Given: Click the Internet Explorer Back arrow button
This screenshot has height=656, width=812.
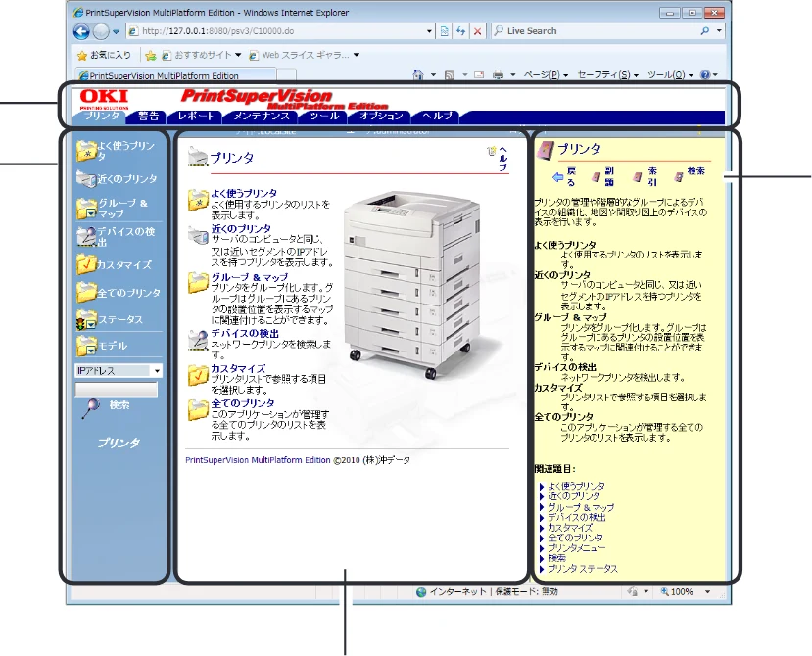Looking at the screenshot, I should [81, 31].
